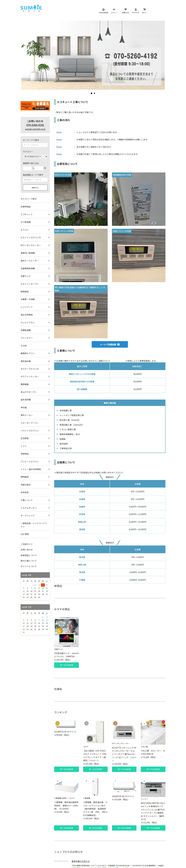Image resolution: width=186 pixels, height=868 pixels.
Task: Expand IHクッキングヒーター category
Action: [49, 245]
